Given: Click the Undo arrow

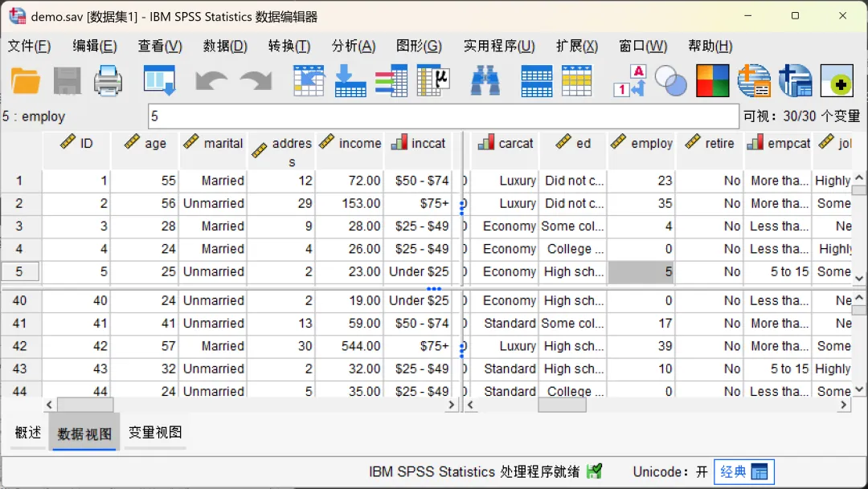Looking at the screenshot, I should click(x=211, y=81).
